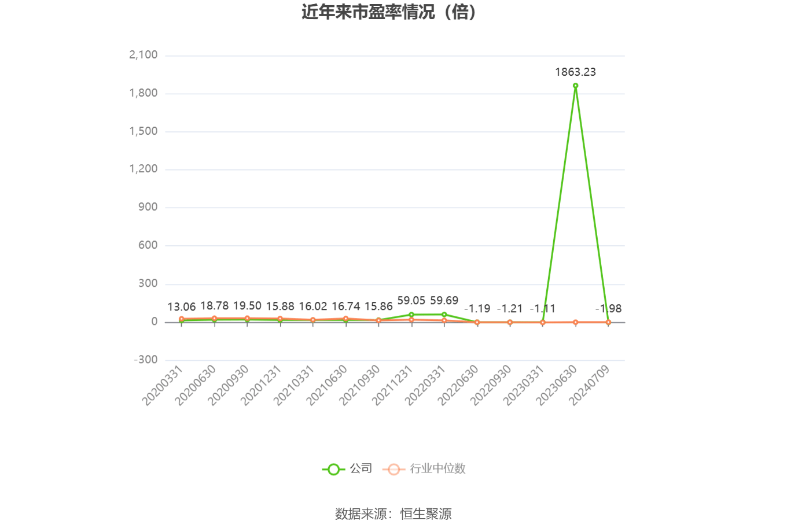The height and width of the screenshot is (532, 787).
Task: Click the industry median marker at 20230630
Action: 575,322
